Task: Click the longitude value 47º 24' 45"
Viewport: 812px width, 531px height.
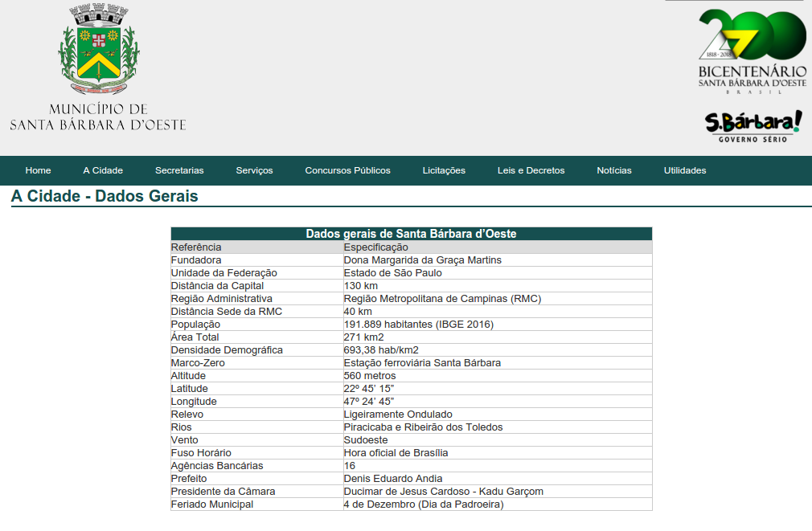Action: pos(369,402)
